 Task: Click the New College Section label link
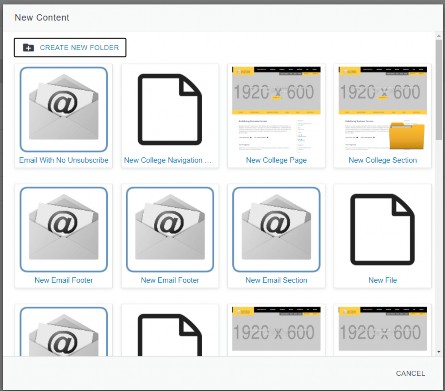383,160
